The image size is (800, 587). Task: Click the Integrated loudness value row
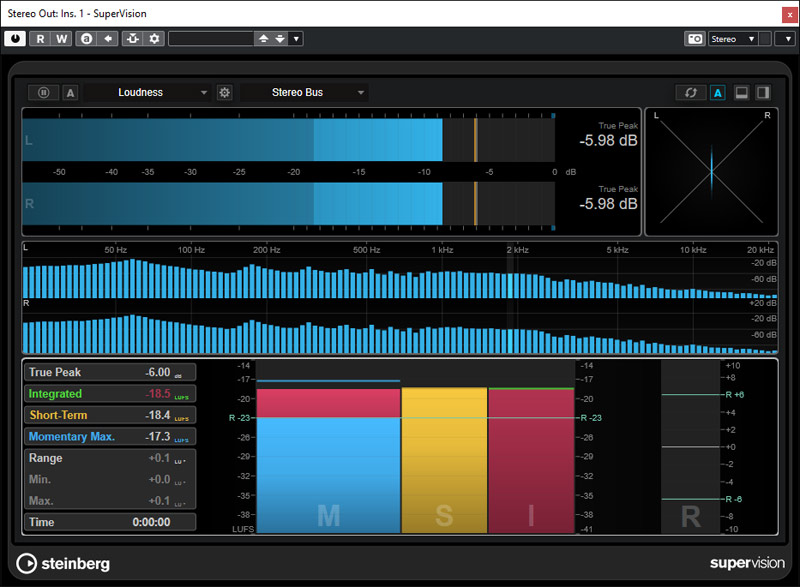[110, 394]
